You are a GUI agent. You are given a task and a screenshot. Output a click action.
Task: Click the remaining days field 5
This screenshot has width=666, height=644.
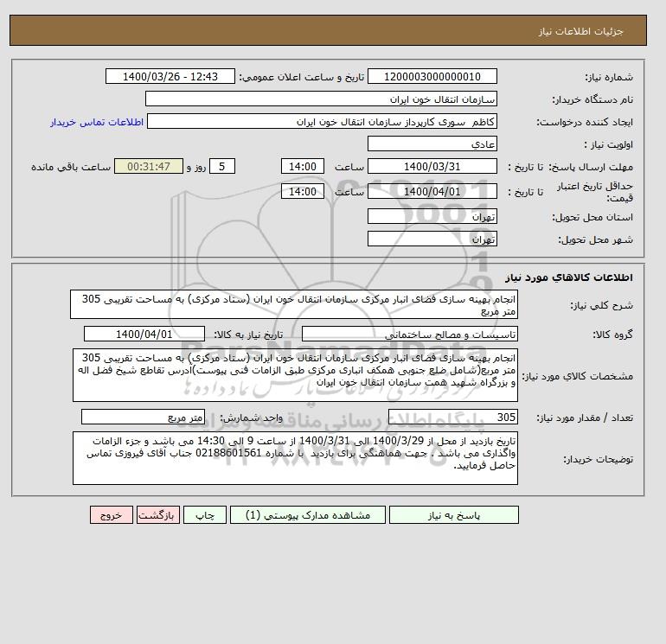click(221, 167)
